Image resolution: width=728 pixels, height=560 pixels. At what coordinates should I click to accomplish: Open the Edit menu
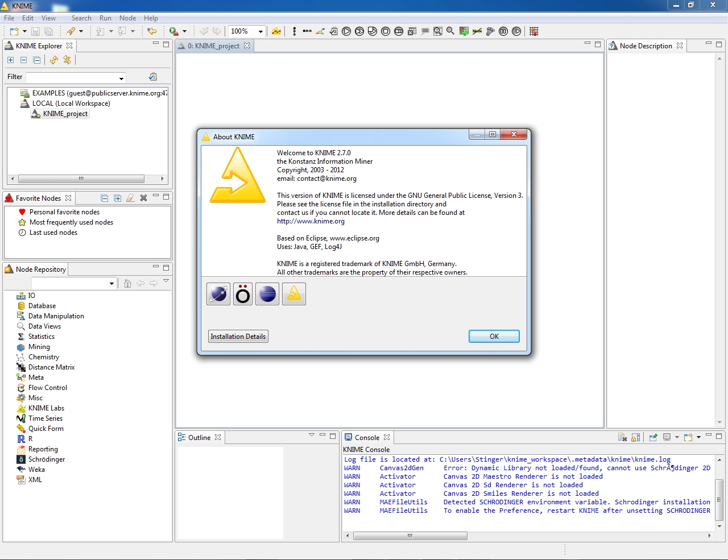[x=28, y=18]
